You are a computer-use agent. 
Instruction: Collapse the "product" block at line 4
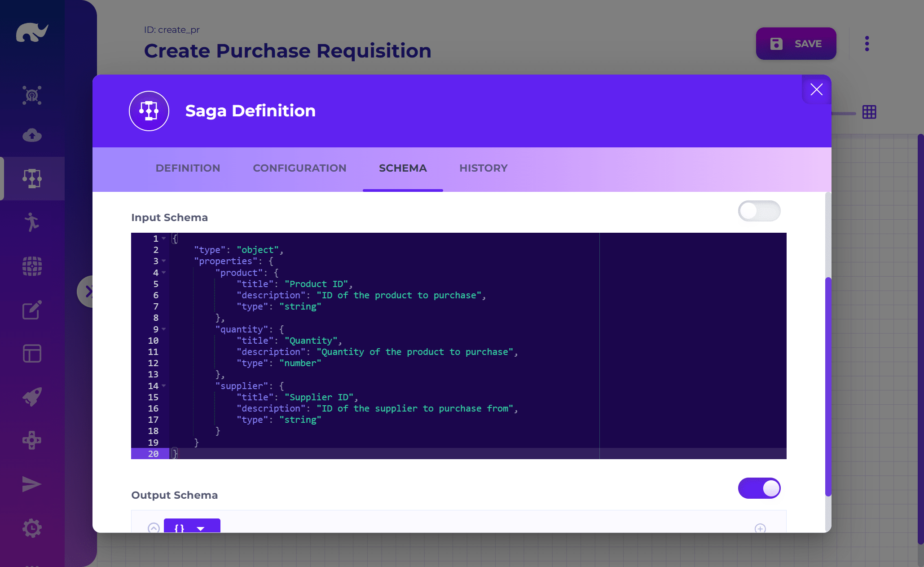164,273
